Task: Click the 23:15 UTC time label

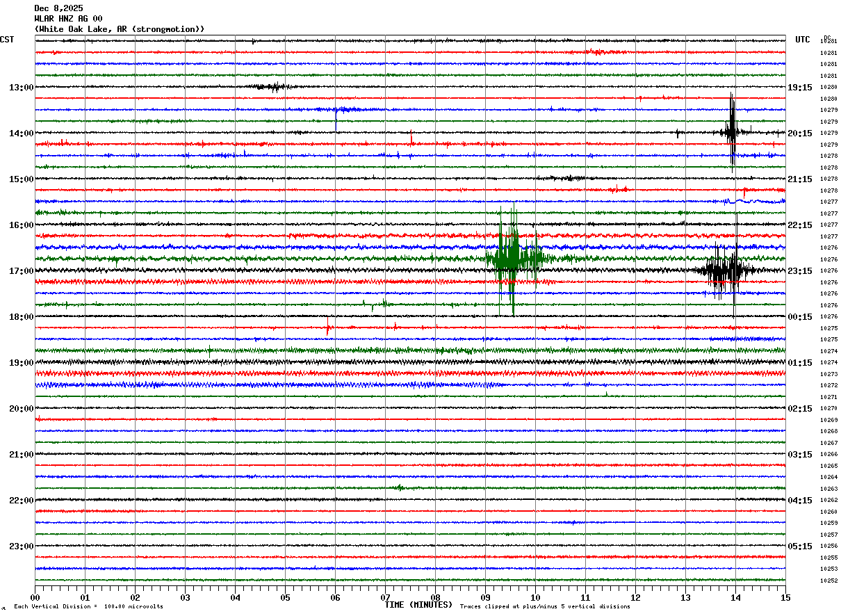Action: tap(799, 270)
